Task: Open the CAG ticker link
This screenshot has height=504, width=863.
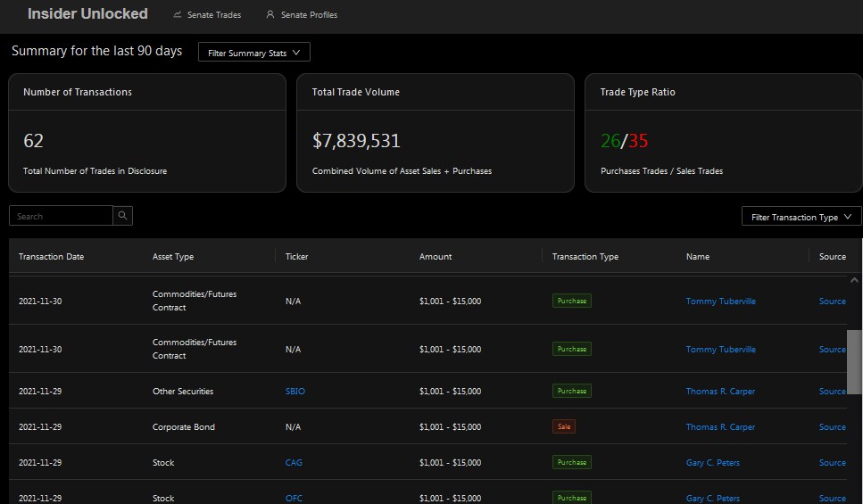Action: [x=294, y=463]
